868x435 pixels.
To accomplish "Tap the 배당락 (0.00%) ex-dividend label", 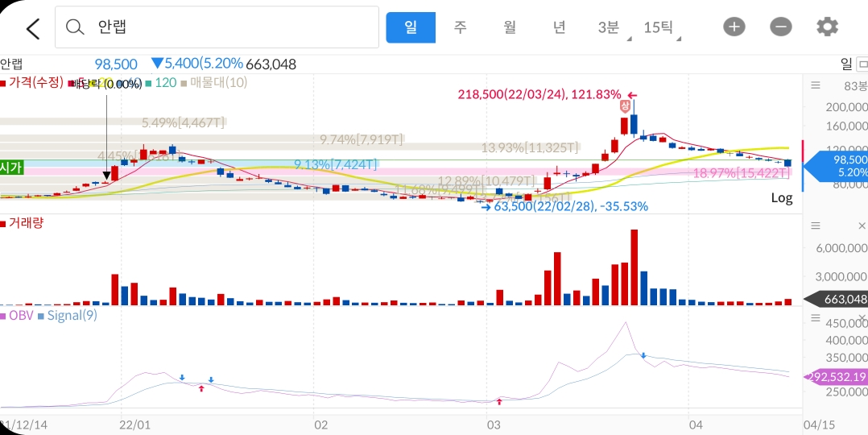I will (x=105, y=85).
